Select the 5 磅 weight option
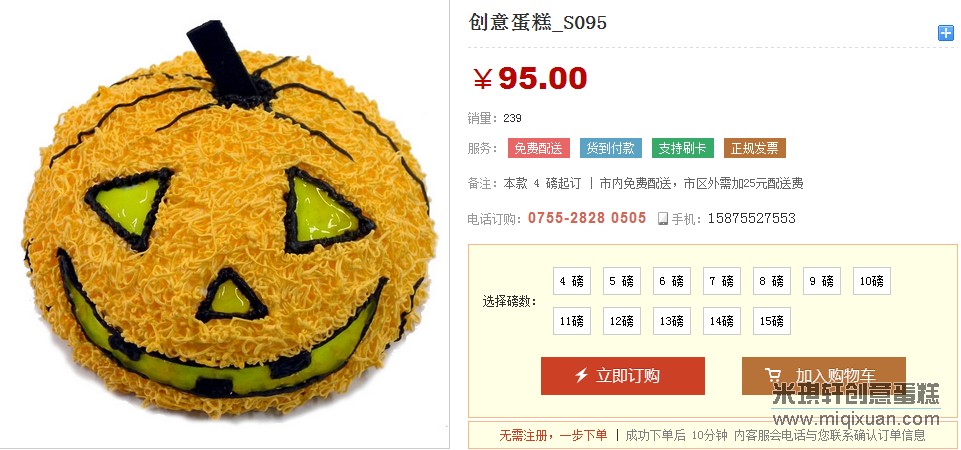Viewport: 961px width, 450px height. [x=621, y=281]
